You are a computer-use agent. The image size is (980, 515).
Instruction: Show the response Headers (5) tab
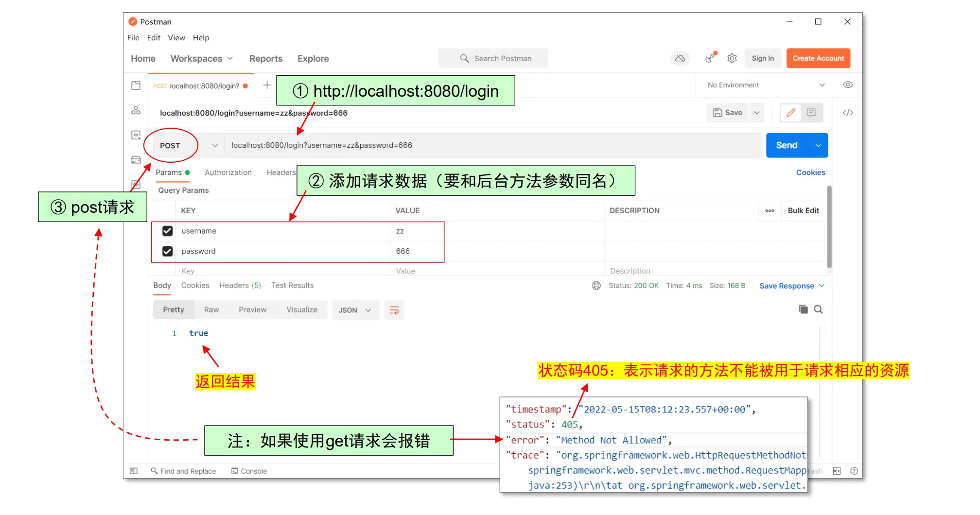(240, 286)
